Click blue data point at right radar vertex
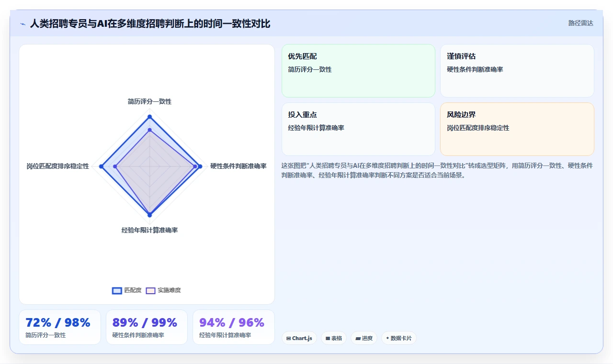The width and height of the screenshot is (613, 364). (200, 166)
